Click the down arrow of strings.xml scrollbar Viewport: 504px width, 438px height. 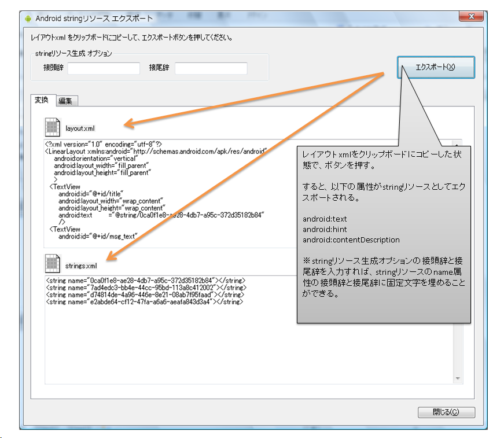[x=458, y=378]
